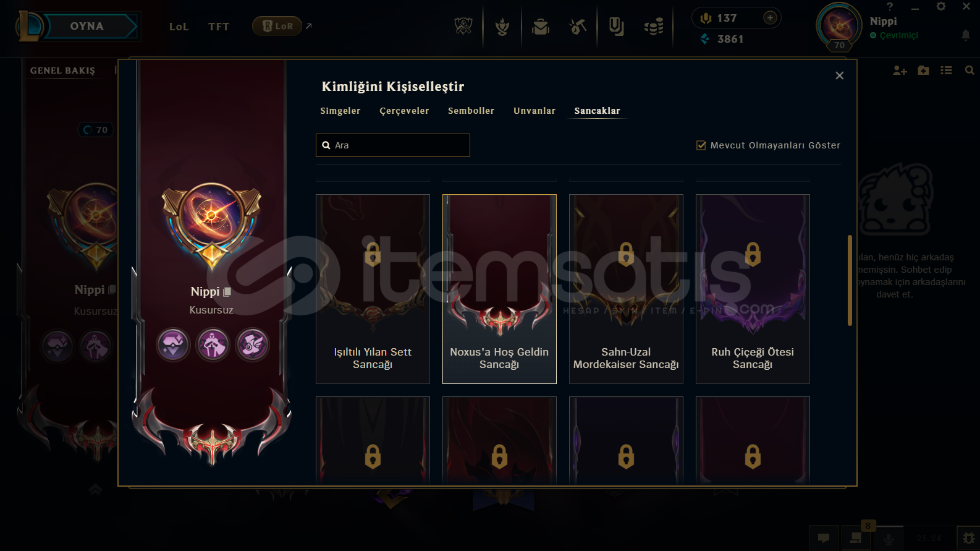Select Noxus'a Hoş Geldin Sancağı banner
The image size is (980, 551).
pyautogui.click(x=499, y=289)
